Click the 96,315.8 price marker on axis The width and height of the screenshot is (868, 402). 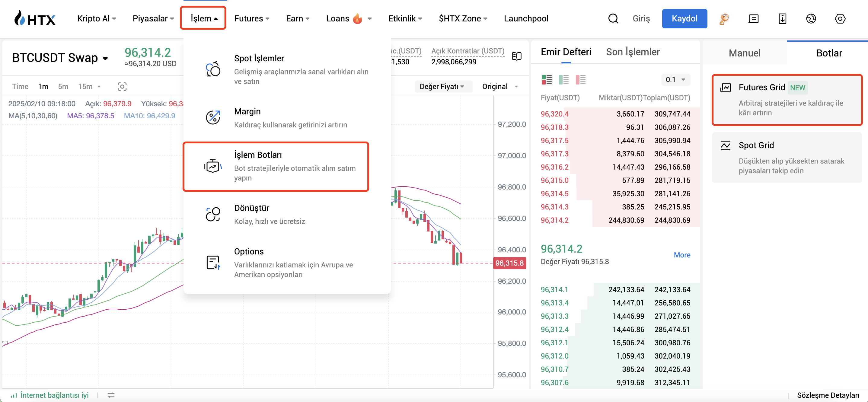coord(509,263)
